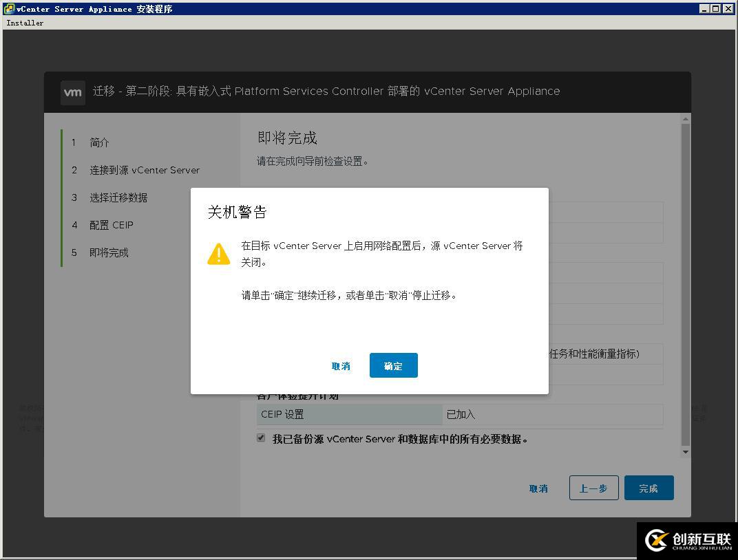Click the 完成 finish button
The image size is (738, 560).
click(x=649, y=488)
